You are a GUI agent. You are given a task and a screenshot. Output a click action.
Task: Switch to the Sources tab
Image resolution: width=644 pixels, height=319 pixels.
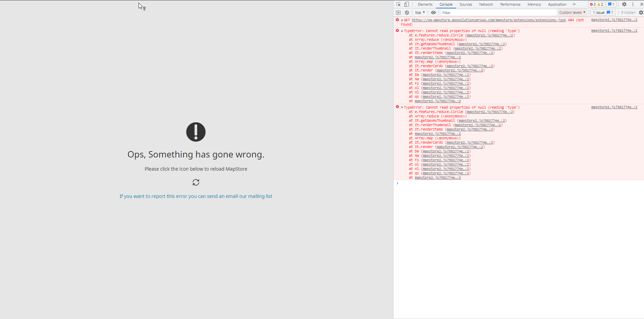pyautogui.click(x=466, y=4)
